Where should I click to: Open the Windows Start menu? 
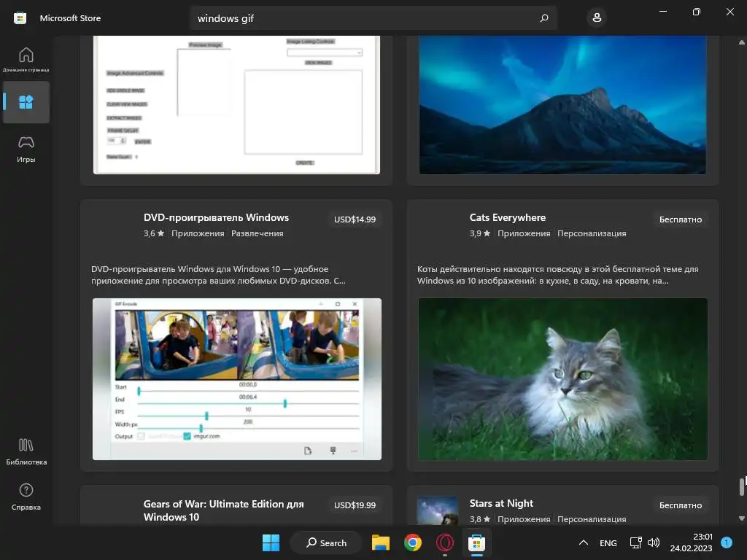pyautogui.click(x=271, y=542)
